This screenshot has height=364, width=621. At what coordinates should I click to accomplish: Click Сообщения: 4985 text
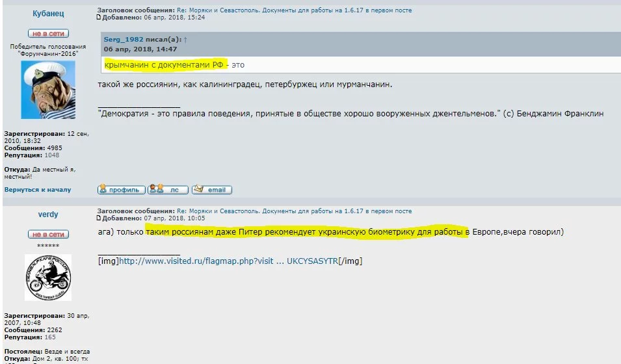[33, 148]
